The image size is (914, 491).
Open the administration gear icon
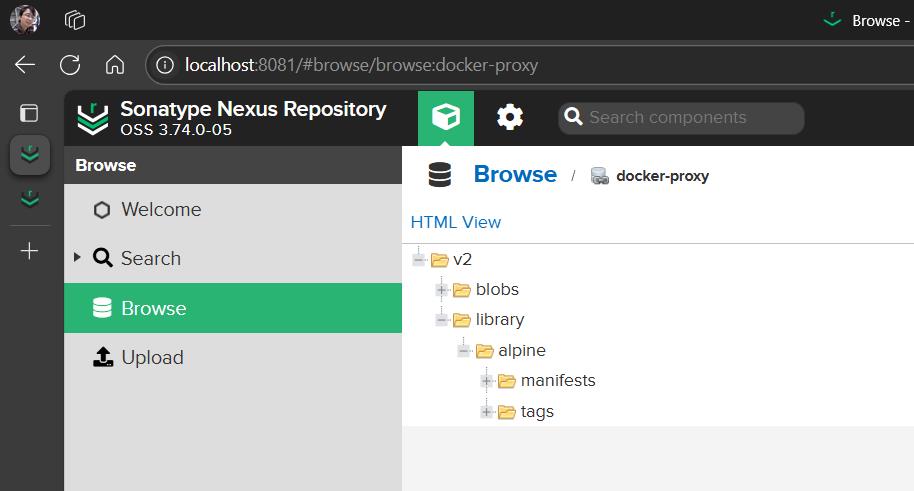(510, 118)
